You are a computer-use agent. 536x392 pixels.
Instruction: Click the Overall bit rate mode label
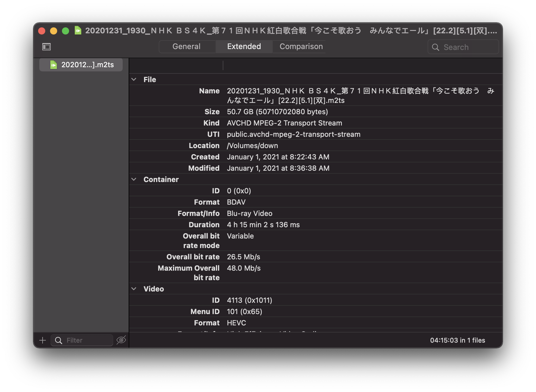pos(201,241)
